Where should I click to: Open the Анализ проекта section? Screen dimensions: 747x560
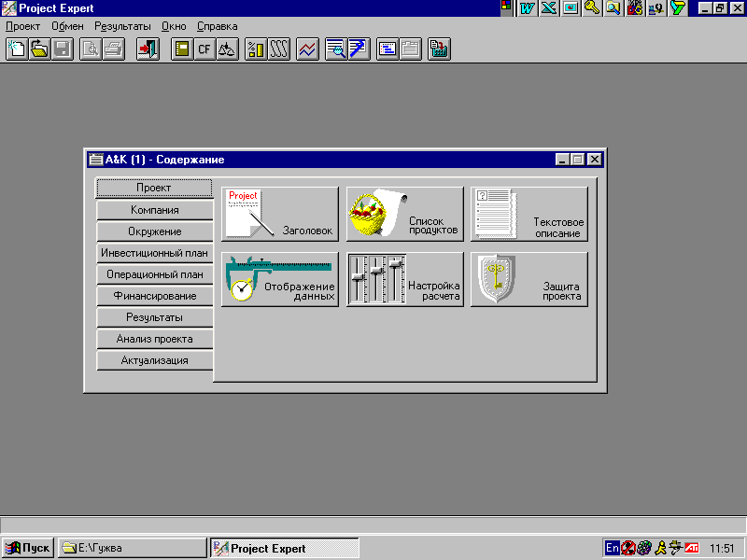click(154, 339)
